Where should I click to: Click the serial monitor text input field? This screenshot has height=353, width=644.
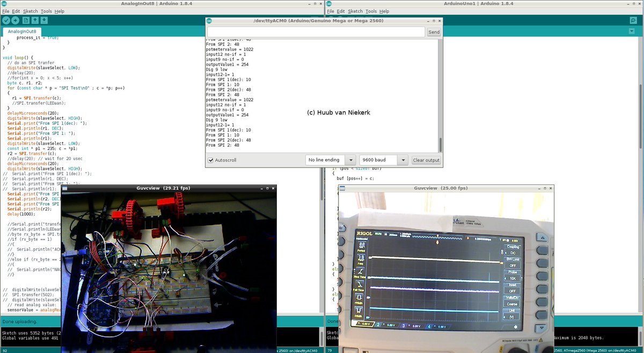[316, 32]
